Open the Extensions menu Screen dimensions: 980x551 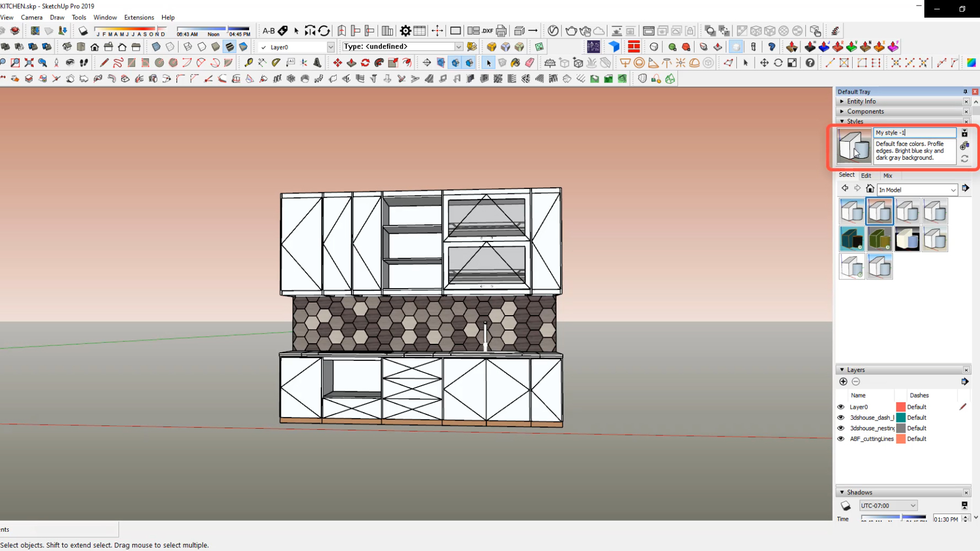[139, 18]
